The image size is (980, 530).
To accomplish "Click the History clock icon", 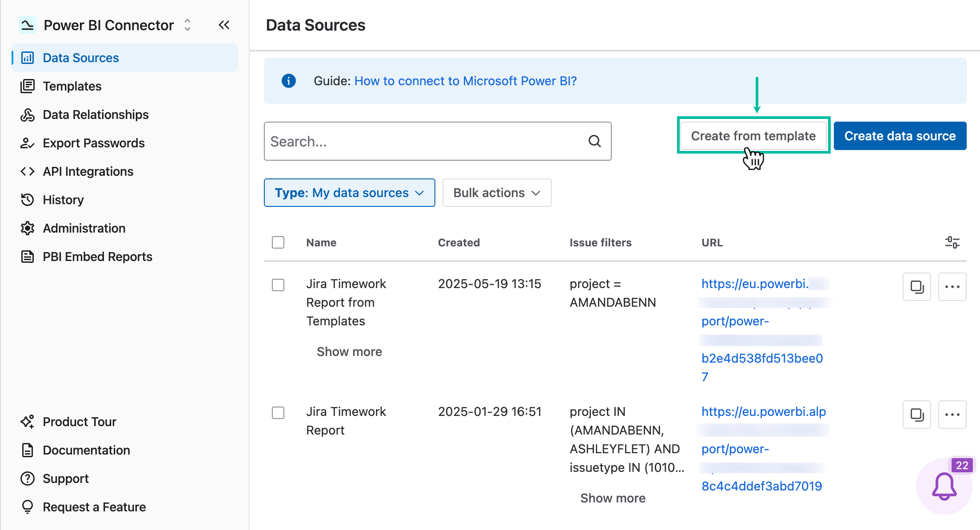I will click(x=28, y=200).
